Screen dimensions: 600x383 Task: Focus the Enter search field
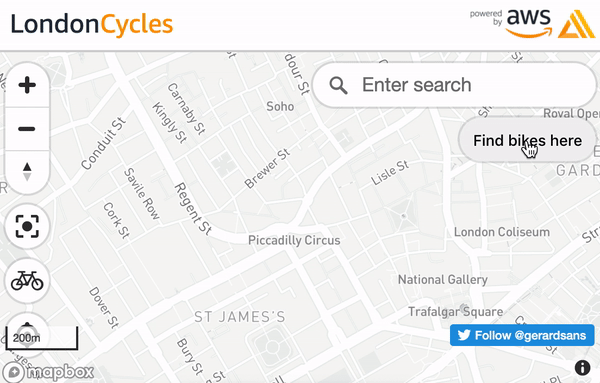pos(454,85)
